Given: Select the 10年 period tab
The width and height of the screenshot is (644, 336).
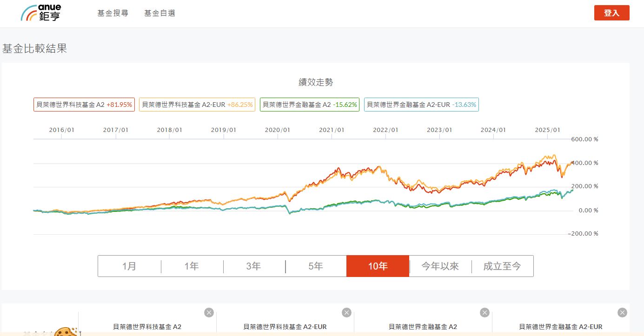Looking at the screenshot, I should [x=378, y=266].
